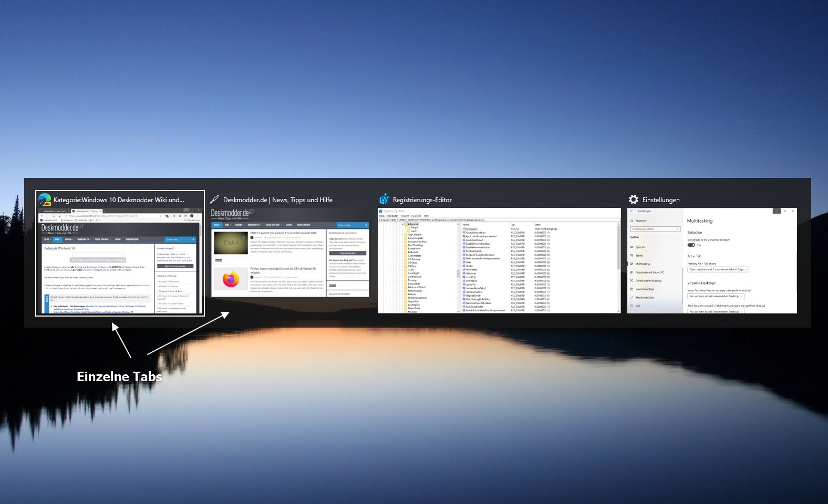Open the 'Pressing Alt + Tab shows' dropdown

(718, 269)
